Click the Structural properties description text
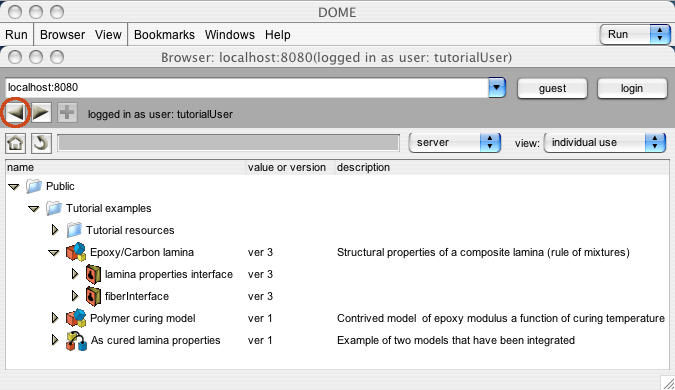Viewport: 675px width, 390px height. pyautogui.click(x=483, y=252)
